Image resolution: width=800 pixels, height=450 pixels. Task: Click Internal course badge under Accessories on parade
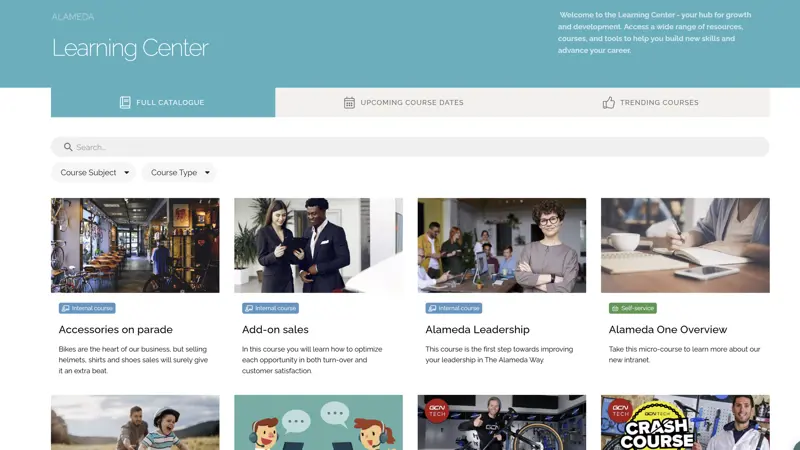point(87,308)
